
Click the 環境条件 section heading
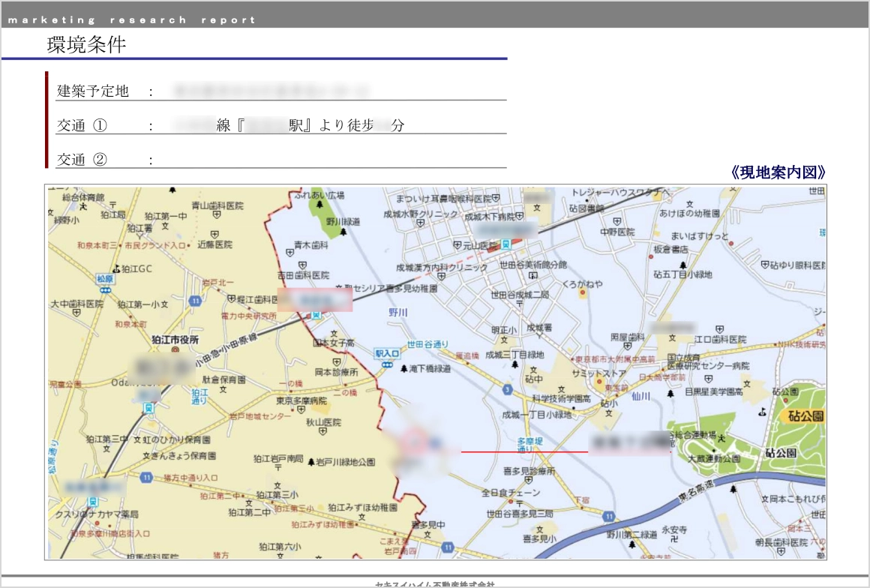[x=86, y=45]
